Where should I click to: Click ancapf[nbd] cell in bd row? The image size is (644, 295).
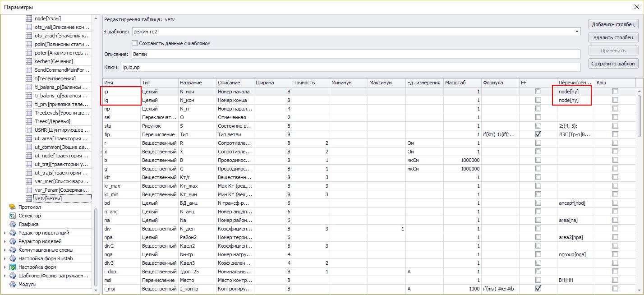(575, 203)
